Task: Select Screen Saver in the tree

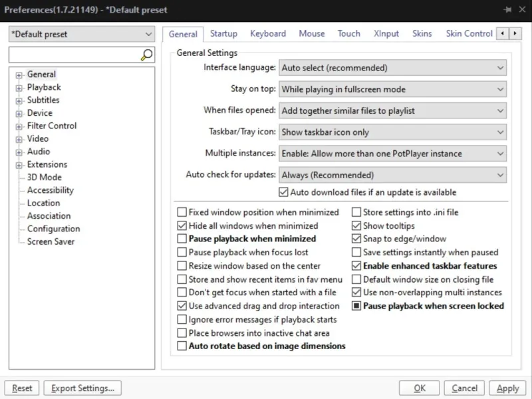Action: click(51, 242)
